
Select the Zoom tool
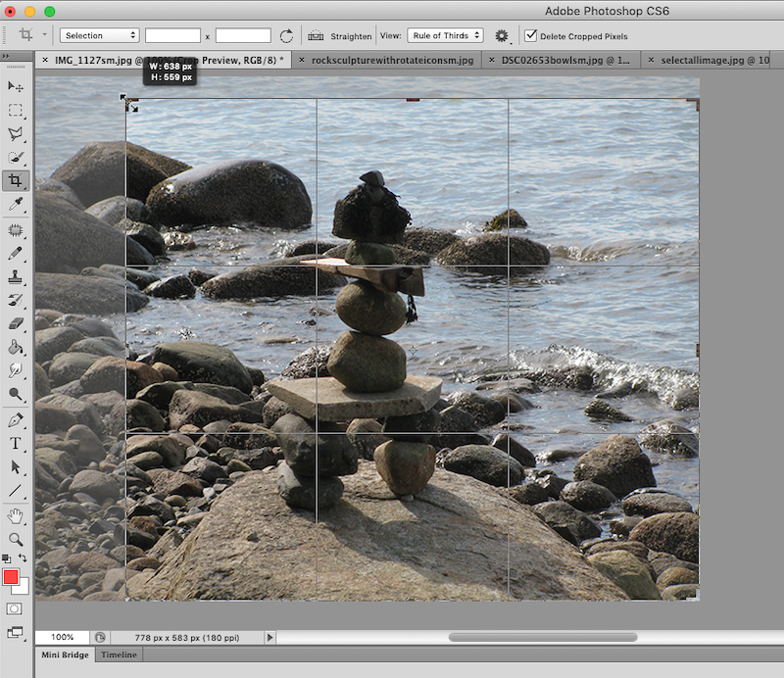[x=16, y=540]
